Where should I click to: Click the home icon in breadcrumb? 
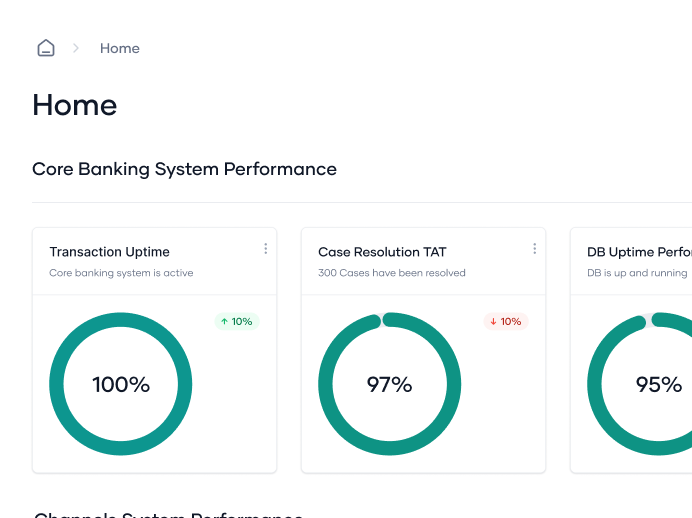tap(46, 48)
